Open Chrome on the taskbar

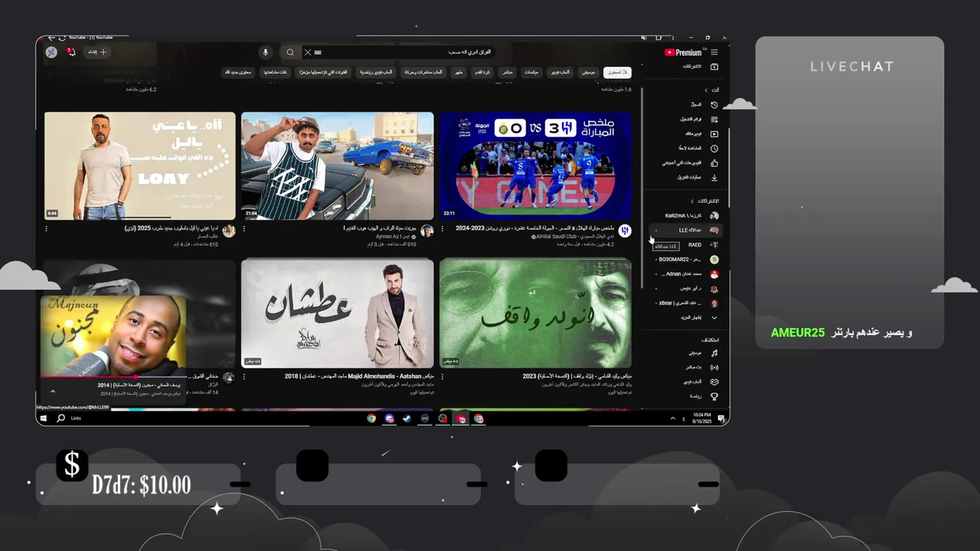tap(371, 419)
